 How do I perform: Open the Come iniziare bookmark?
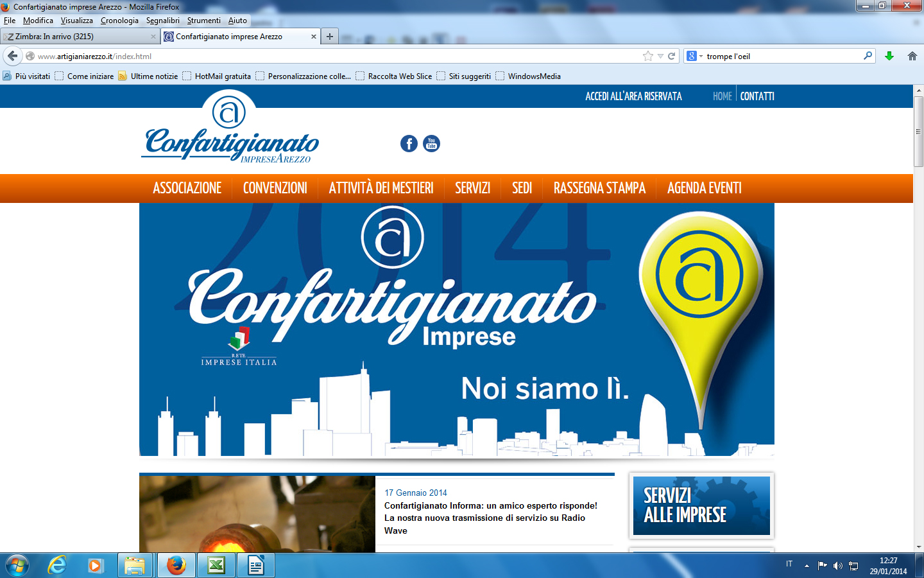[84, 76]
